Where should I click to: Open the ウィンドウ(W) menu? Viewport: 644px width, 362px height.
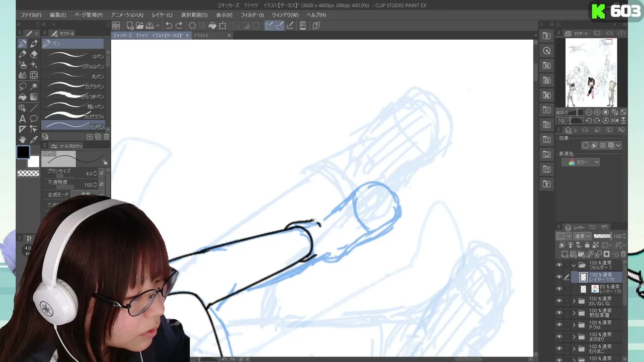point(285,15)
